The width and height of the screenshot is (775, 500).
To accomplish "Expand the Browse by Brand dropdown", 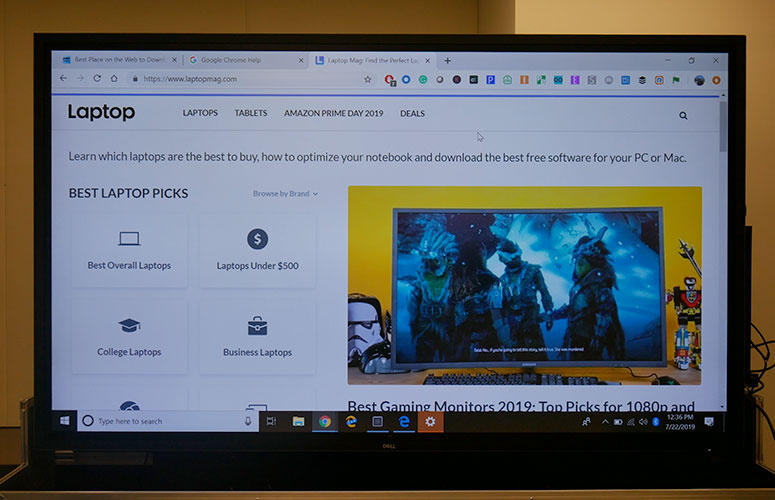I will [x=285, y=194].
